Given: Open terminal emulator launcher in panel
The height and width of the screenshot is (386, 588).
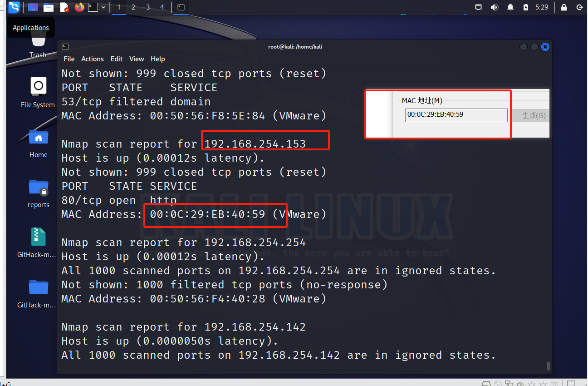Looking at the screenshot, I should (93, 7).
